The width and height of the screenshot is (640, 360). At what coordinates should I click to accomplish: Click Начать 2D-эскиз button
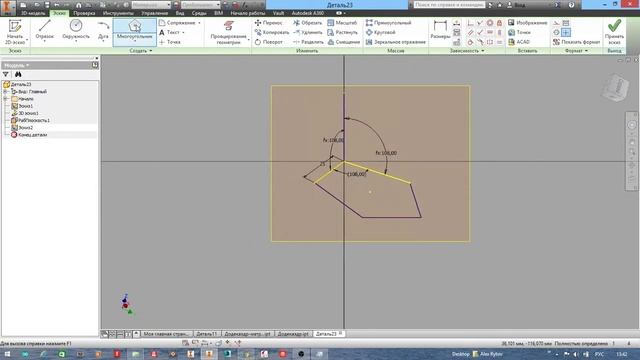point(15,32)
